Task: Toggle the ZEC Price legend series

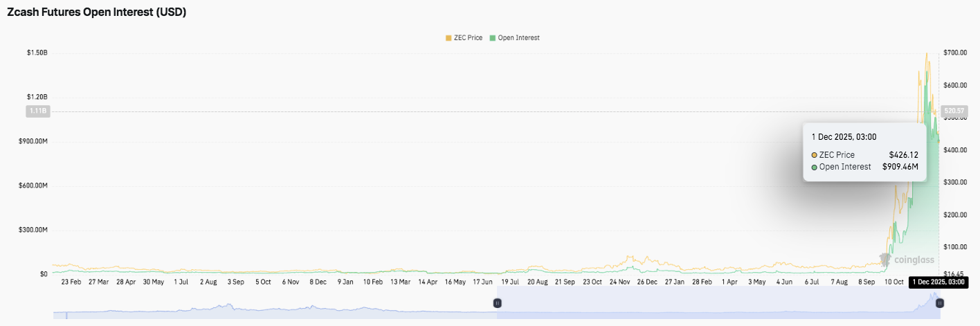Action: tap(468, 37)
